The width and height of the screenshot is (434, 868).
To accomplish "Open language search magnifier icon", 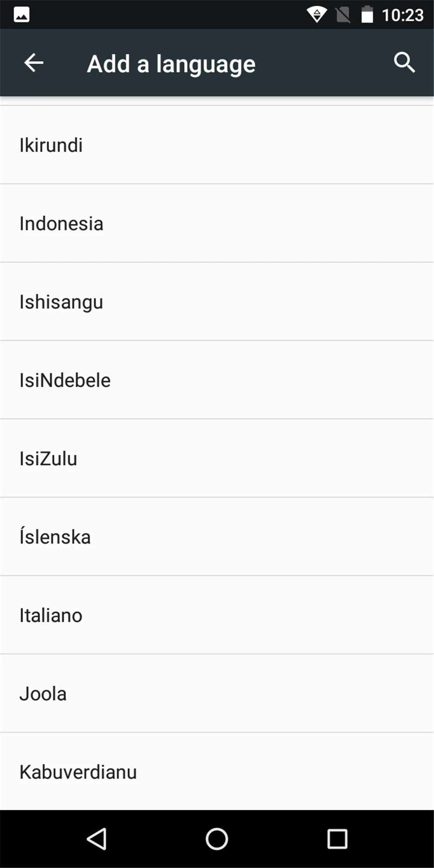I will click(x=404, y=62).
